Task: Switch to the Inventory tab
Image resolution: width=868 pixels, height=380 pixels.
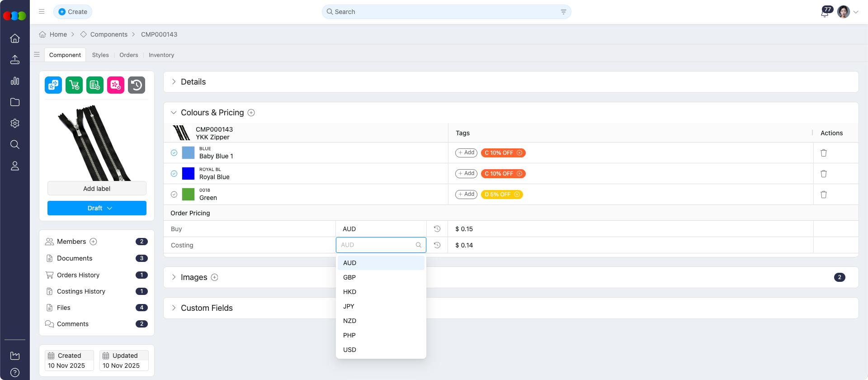Action: (x=161, y=55)
